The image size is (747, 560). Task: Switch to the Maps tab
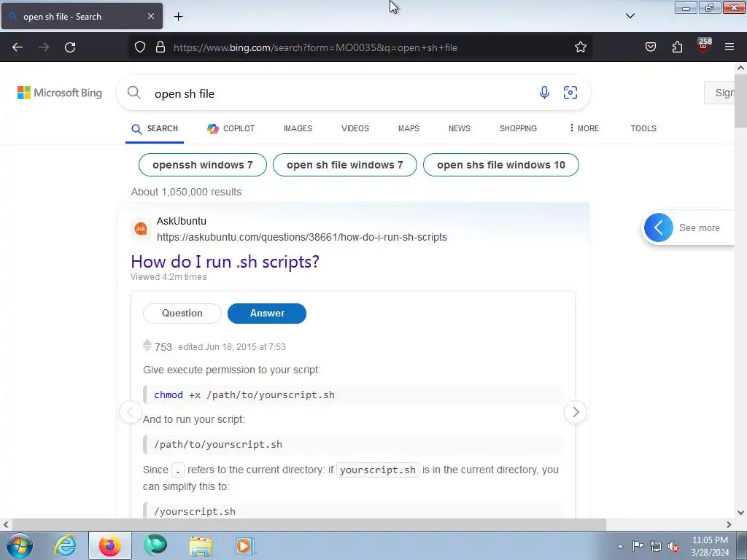pyautogui.click(x=409, y=128)
